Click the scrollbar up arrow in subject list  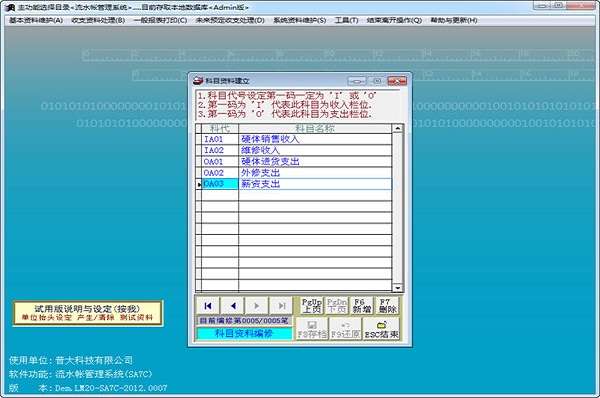coord(398,128)
